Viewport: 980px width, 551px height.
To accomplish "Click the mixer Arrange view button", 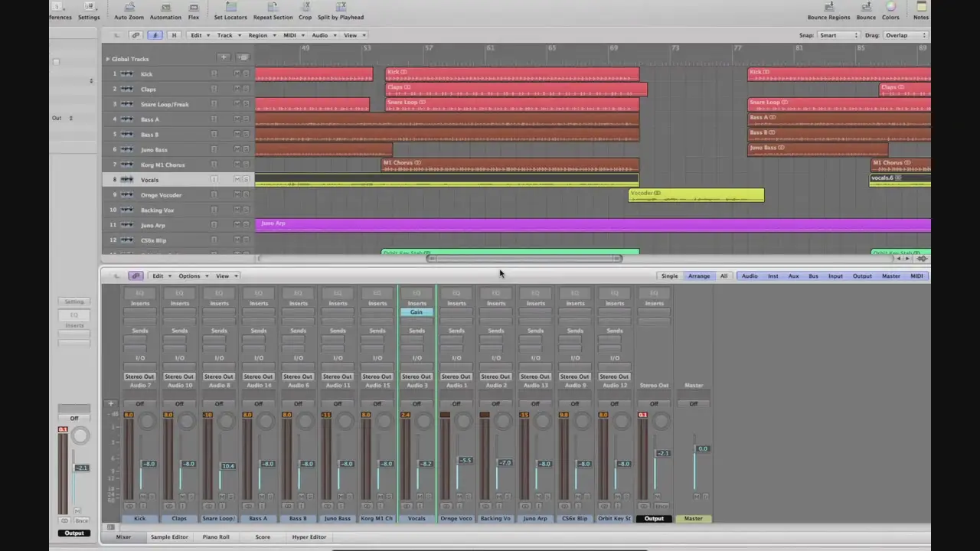I will tap(698, 276).
